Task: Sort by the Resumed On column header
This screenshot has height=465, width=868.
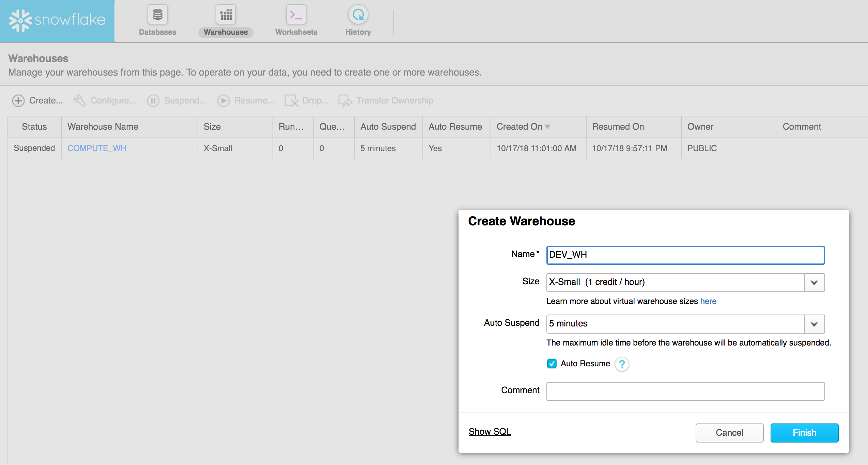Action: tap(634, 127)
